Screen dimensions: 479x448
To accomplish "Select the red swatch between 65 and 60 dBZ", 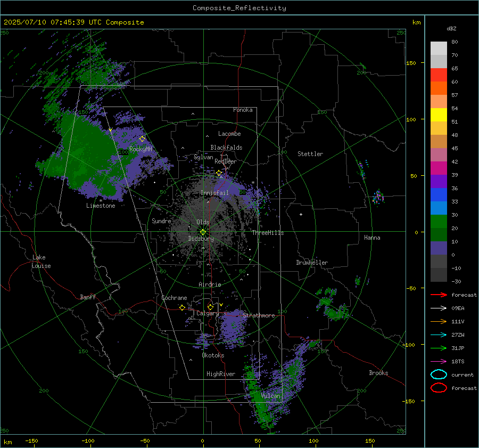I will [439, 75].
